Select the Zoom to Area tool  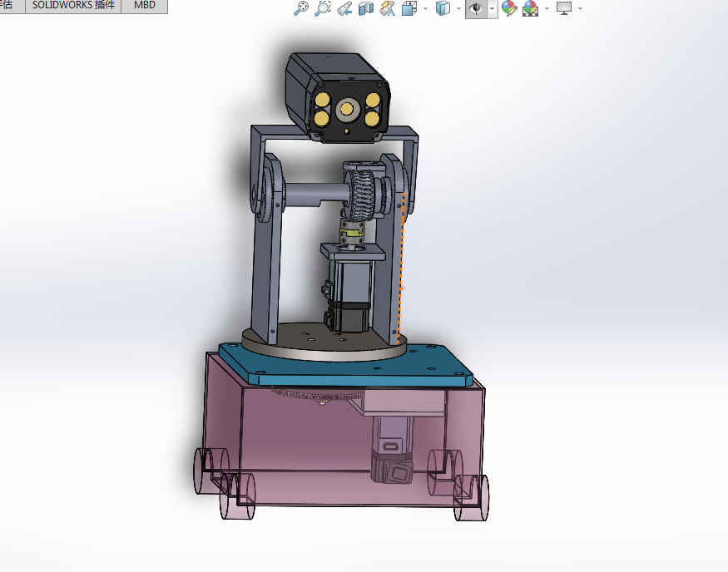(322, 8)
